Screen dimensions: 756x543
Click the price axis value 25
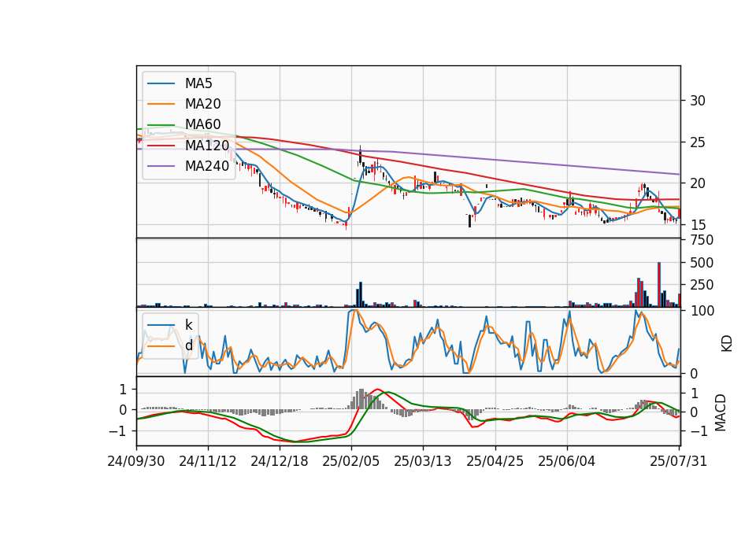pos(698,142)
